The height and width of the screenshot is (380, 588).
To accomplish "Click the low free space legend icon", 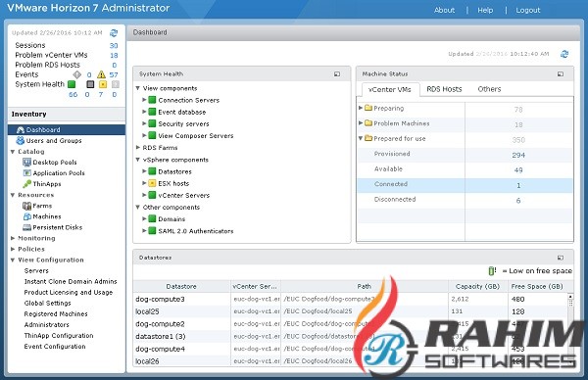I will tap(492, 270).
